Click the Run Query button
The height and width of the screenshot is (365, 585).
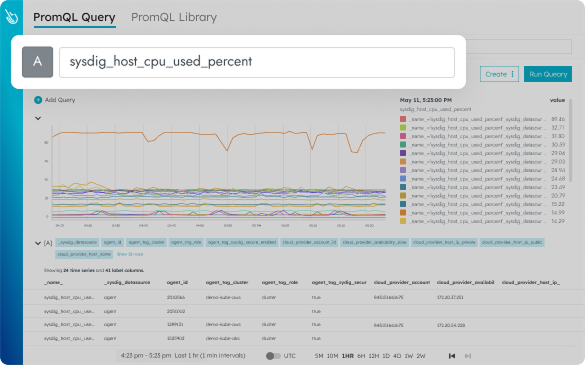click(x=548, y=74)
